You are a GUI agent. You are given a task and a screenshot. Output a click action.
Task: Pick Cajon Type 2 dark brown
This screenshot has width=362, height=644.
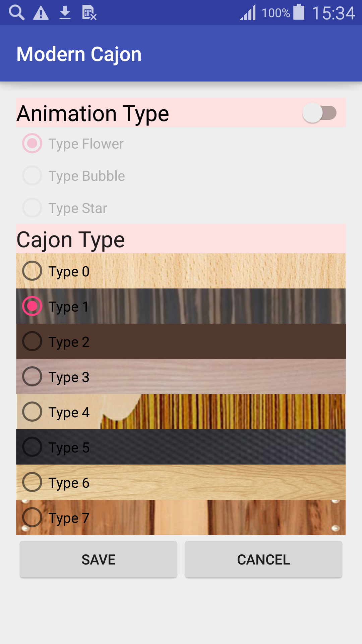(x=32, y=341)
